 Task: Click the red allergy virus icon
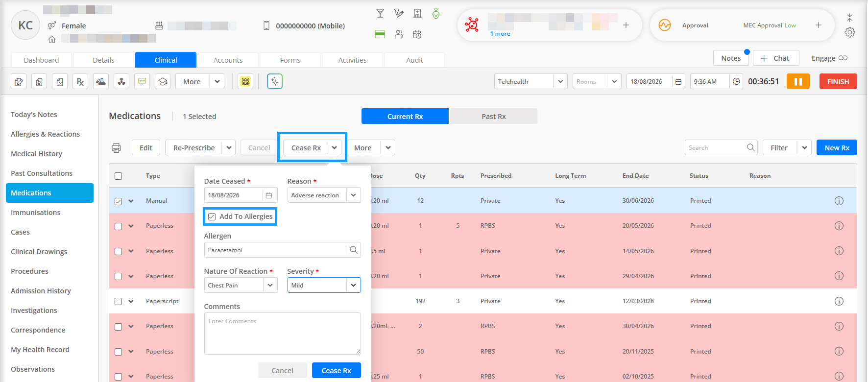point(472,24)
